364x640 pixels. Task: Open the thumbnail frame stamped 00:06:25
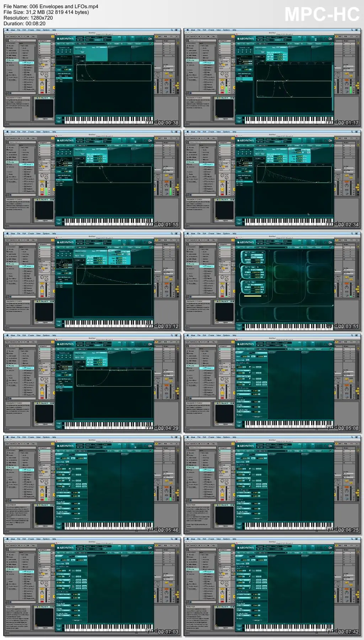pos(272,485)
